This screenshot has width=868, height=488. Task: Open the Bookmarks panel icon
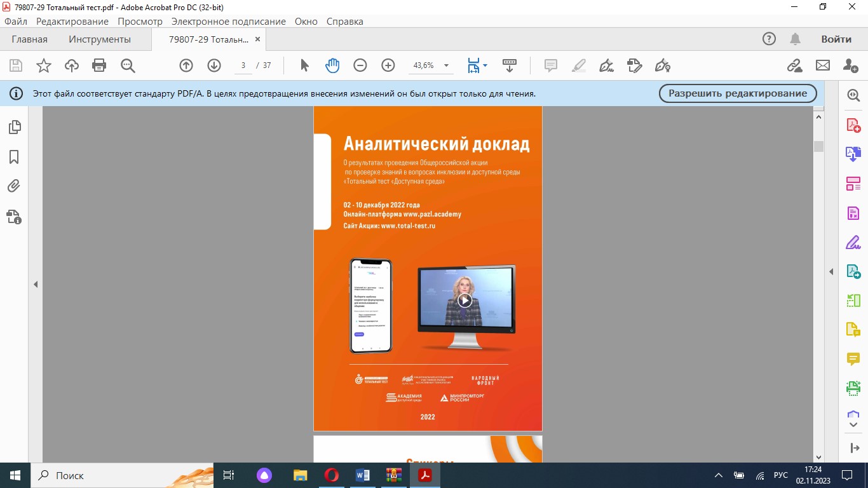click(14, 157)
